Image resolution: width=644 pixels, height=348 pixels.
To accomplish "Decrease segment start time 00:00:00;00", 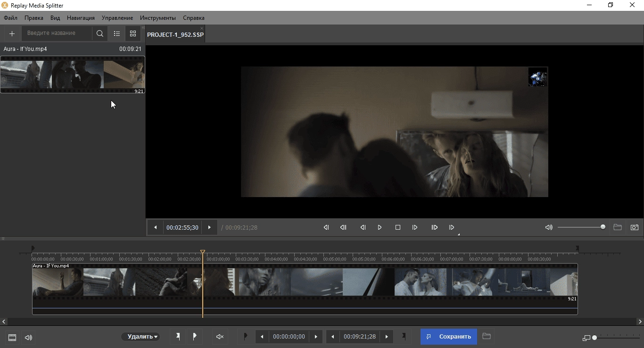I will pyautogui.click(x=262, y=337).
